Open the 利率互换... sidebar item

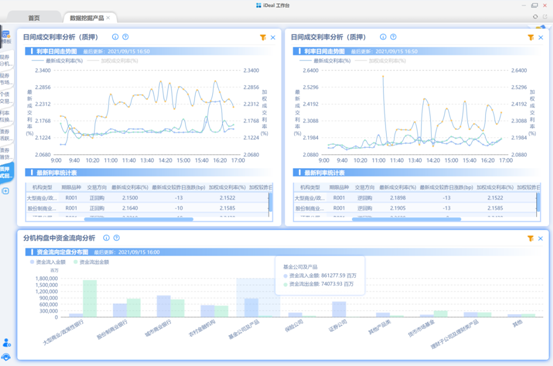(x=6, y=116)
